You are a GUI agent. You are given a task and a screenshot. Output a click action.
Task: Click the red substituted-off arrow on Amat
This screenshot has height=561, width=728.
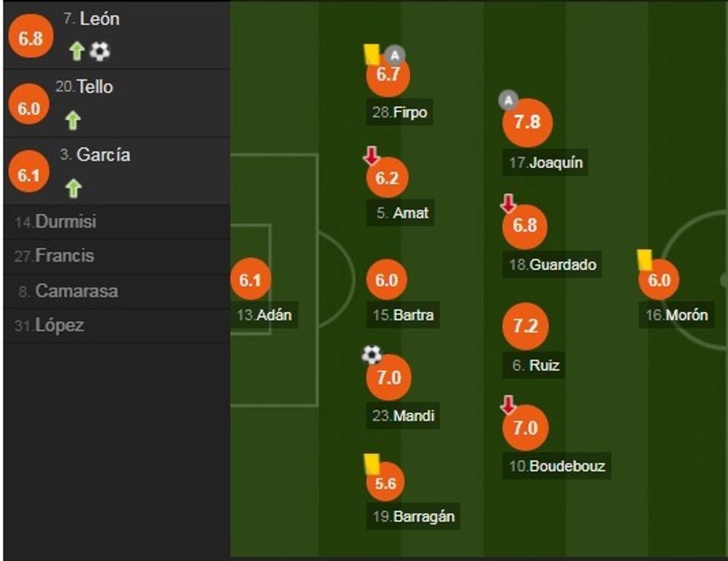tap(371, 156)
